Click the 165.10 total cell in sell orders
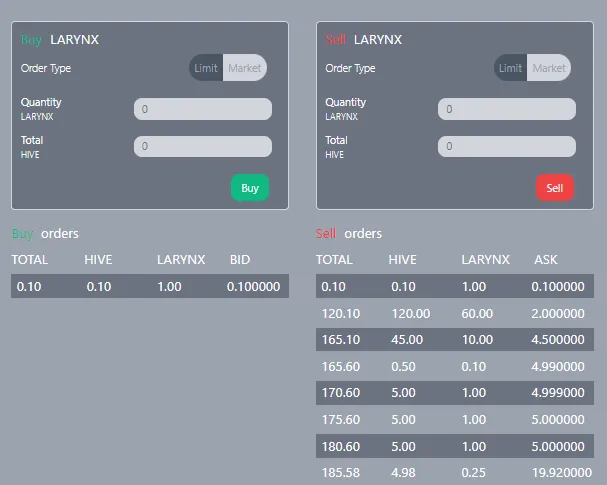This screenshot has width=607, height=485. (341, 339)
